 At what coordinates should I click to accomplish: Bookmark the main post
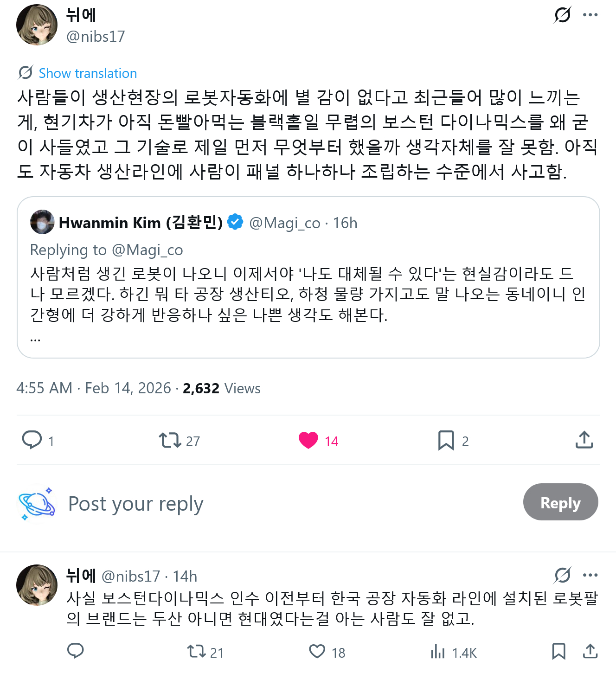(446, 440)
